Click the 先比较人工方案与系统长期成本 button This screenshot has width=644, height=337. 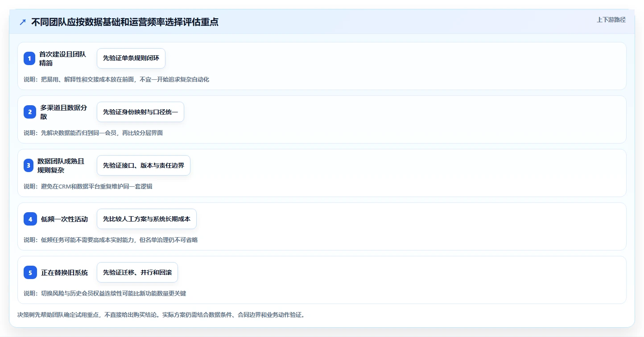coord(147,219)
